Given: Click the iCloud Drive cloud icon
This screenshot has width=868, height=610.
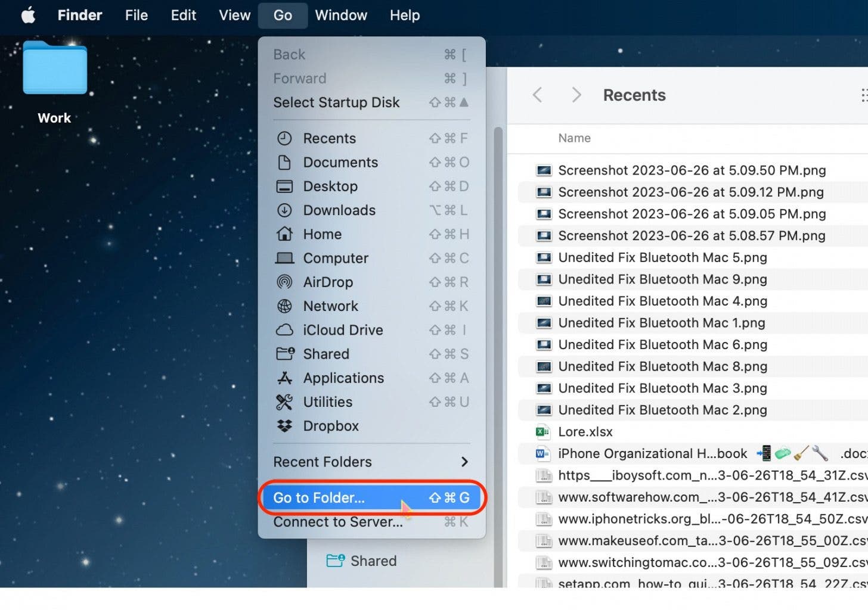Looking at the screenshot, I should 284,330.
